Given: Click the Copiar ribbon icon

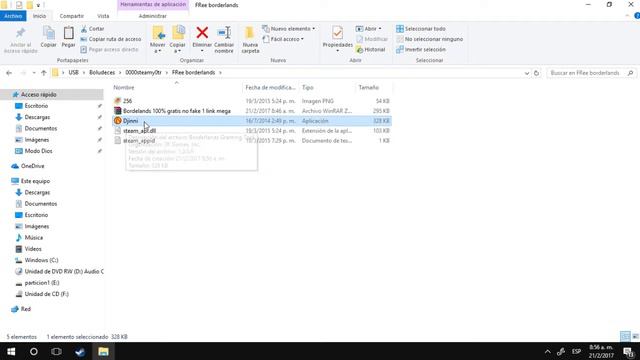Looking at the screenshot, I should (49, 33).
